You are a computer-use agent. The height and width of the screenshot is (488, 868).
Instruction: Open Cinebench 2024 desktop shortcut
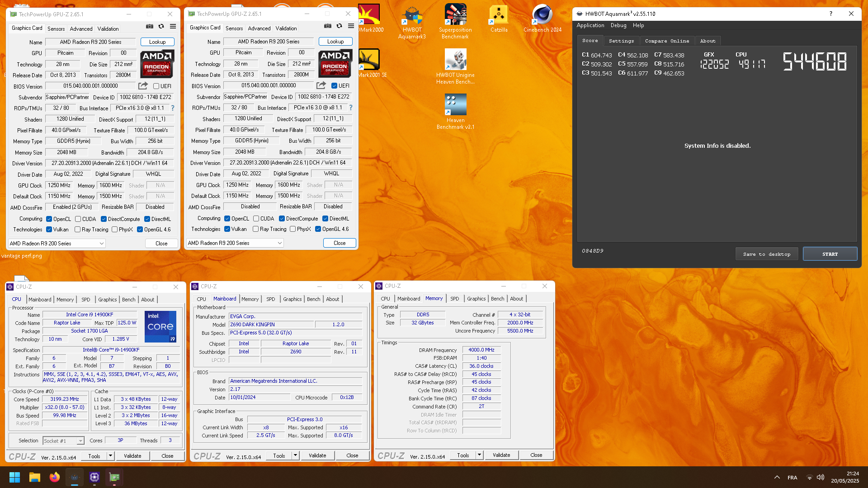click(x=542, y=19)
